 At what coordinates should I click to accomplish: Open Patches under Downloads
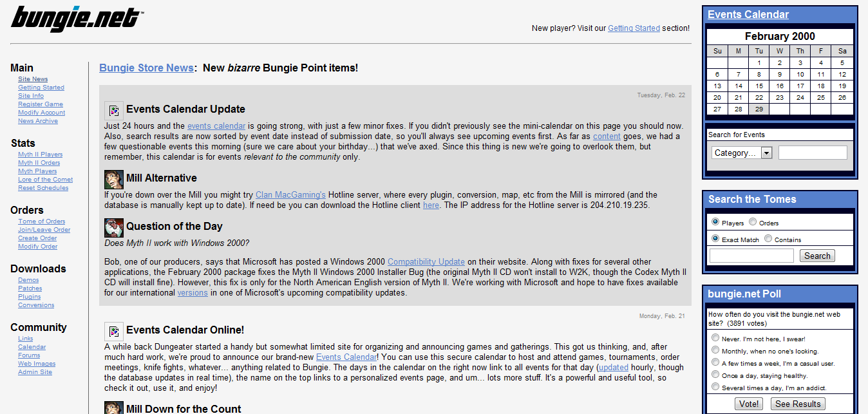[x=30, y=288]
